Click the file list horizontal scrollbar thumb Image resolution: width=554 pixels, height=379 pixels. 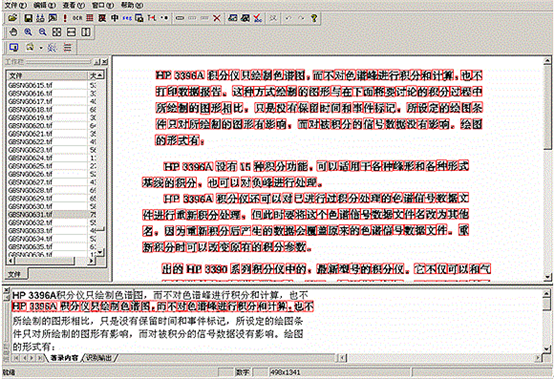tap(45, 261)
